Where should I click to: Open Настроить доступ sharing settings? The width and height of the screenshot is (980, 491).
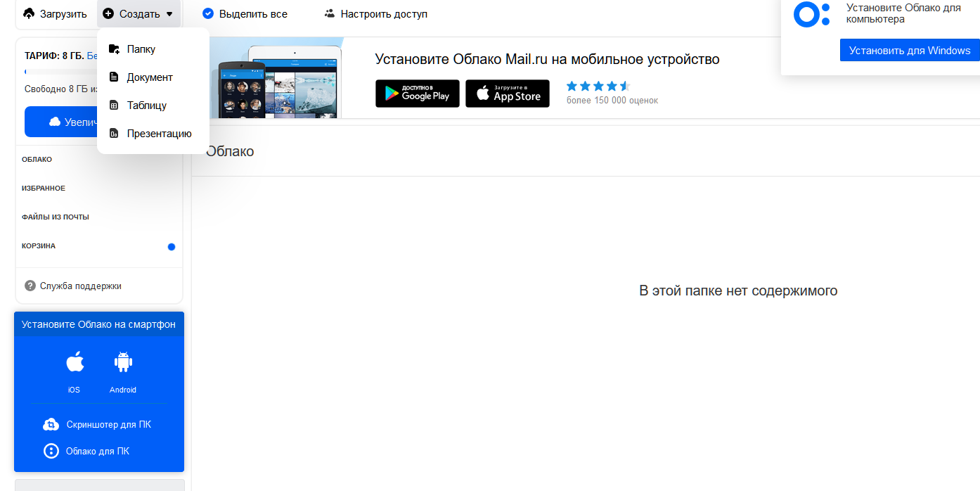point(375,14)
